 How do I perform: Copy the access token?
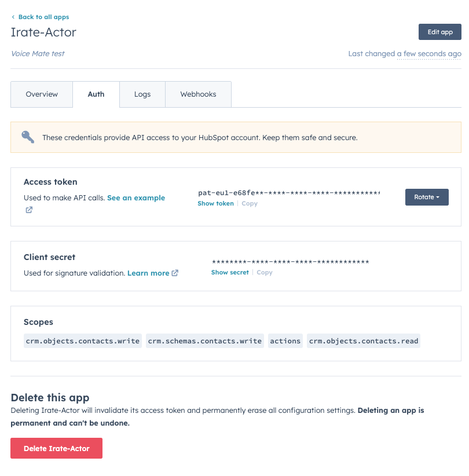pyautogui.click(x=250, y=204)
